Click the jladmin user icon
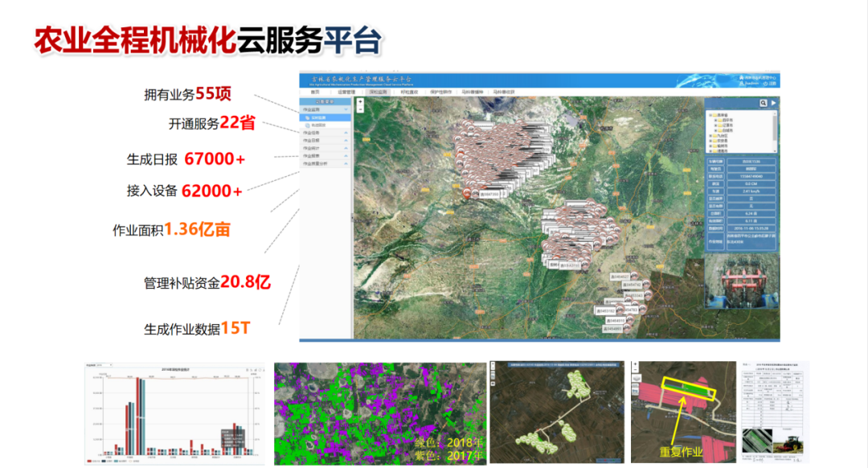868x468 pixels. tap(741, 83)
